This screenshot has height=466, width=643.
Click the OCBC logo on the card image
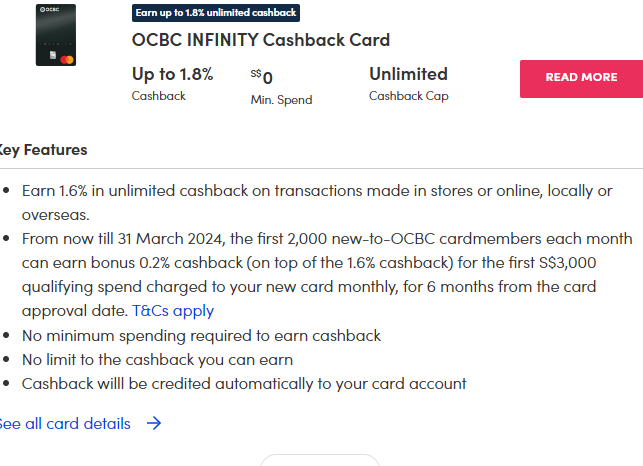[x=49, y=11]
